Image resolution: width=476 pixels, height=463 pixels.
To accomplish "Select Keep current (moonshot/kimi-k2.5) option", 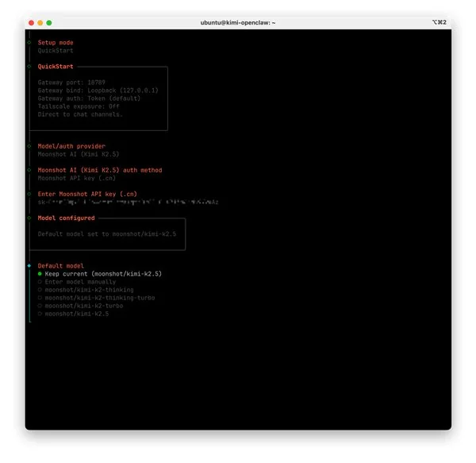I will [x=100, y=274].
